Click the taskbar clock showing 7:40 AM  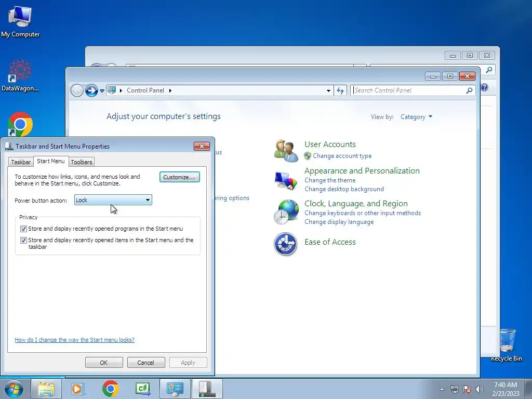pos(506,389)
